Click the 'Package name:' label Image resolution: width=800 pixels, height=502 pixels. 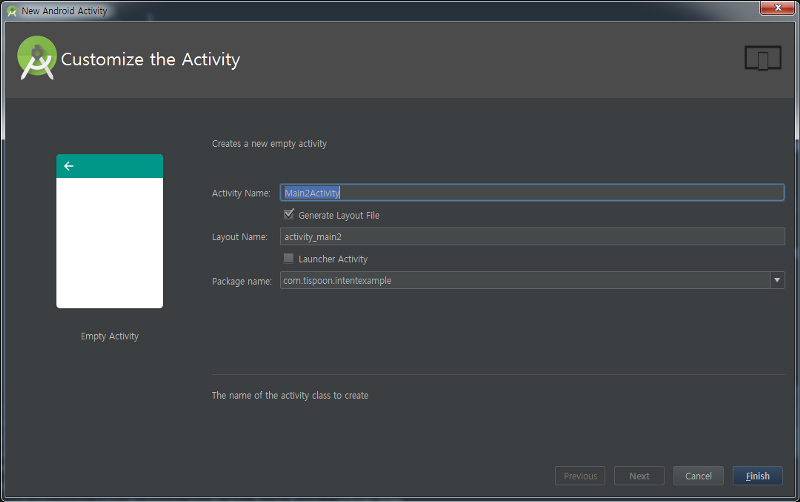(x=242, y=281)
